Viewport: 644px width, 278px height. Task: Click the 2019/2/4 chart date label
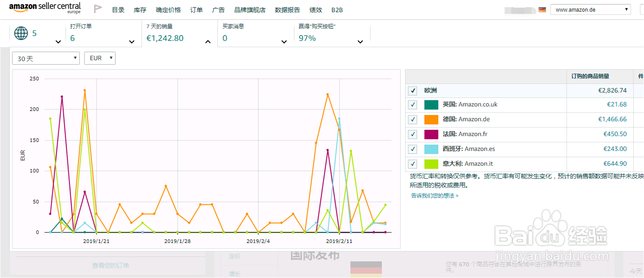(x=258, y=241)
